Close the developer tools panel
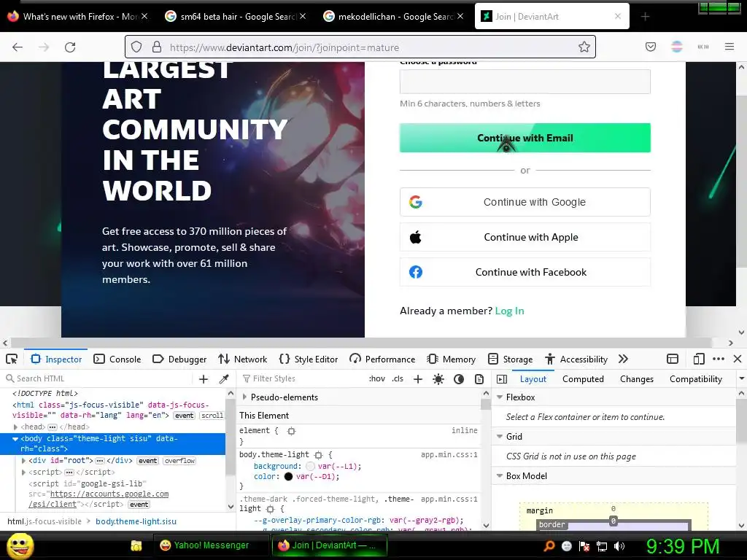 click(x=738, y=359)
